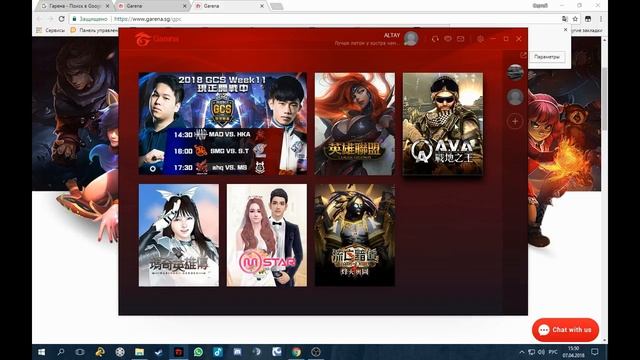640x360 pixels.
Task: Open the Chrome three-dot menu
Action: [600, 19]
